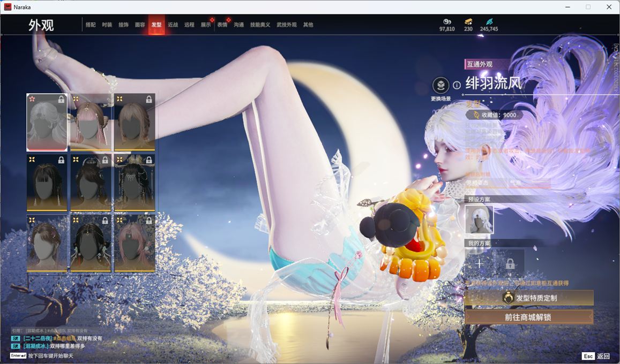Go to the 技能奥义 tab
620x364 pixels.
260,25
